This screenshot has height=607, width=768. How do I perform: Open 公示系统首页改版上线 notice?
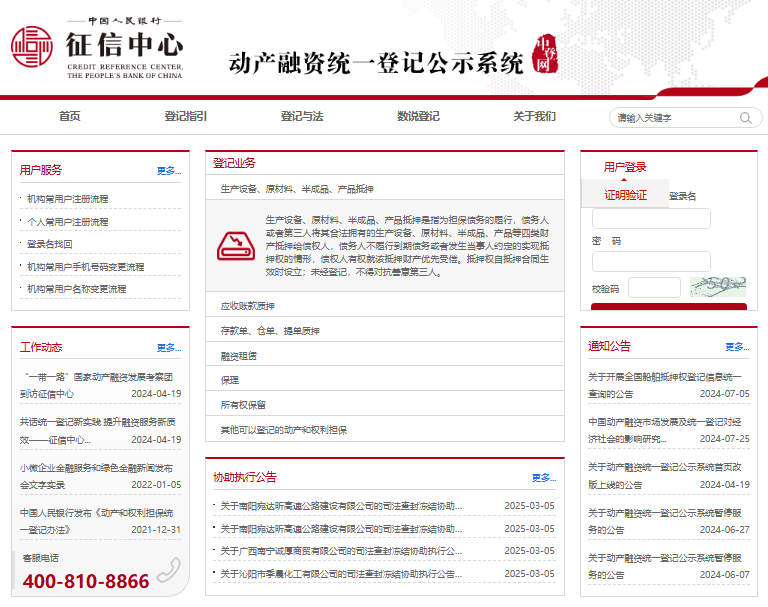(665, 476)
